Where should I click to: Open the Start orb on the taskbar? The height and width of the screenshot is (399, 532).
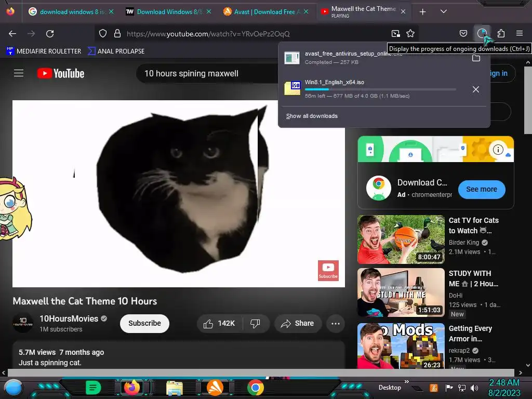pos(13,388)
